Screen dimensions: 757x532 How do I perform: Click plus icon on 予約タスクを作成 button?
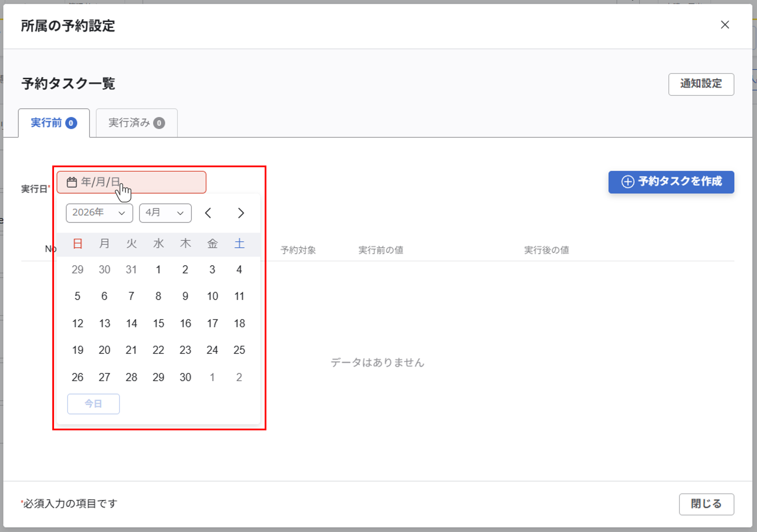627,182
